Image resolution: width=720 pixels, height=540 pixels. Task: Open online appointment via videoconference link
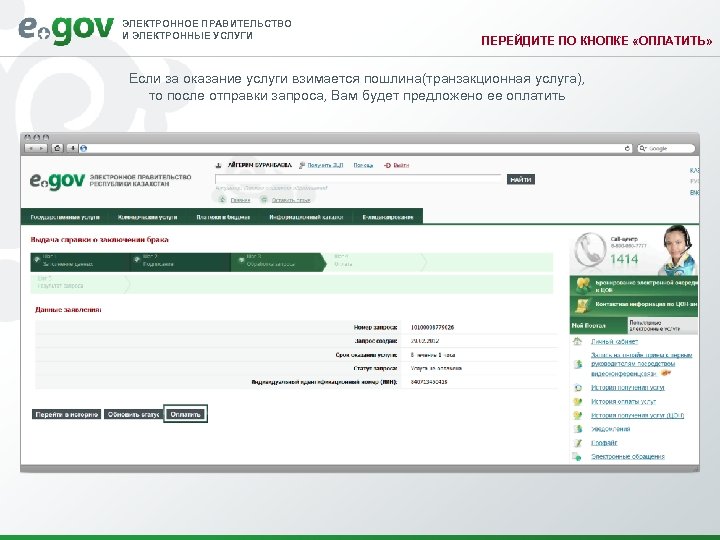[x=641, y=364]
